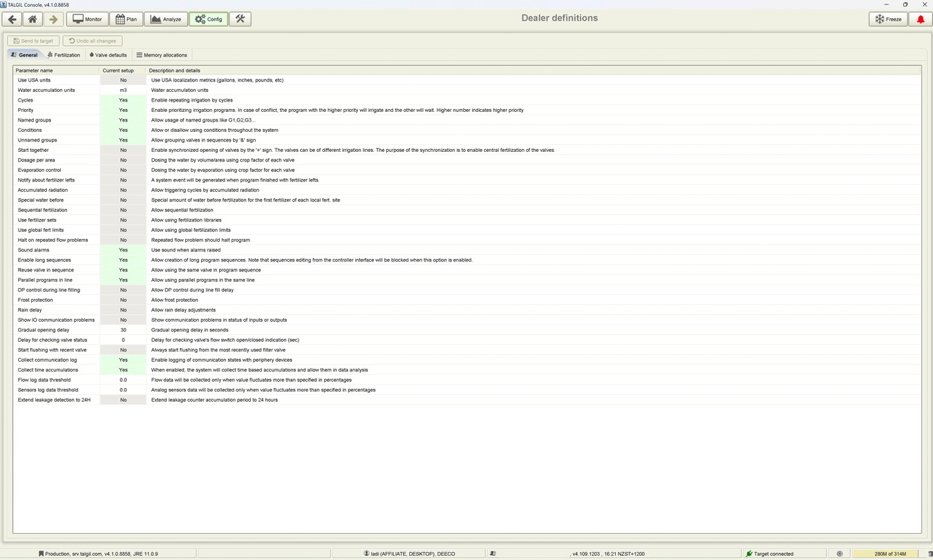The height and width of the screenshot is (560, 933).
Task: Toggle the Collect communication log setting
Action: (123, 360)
